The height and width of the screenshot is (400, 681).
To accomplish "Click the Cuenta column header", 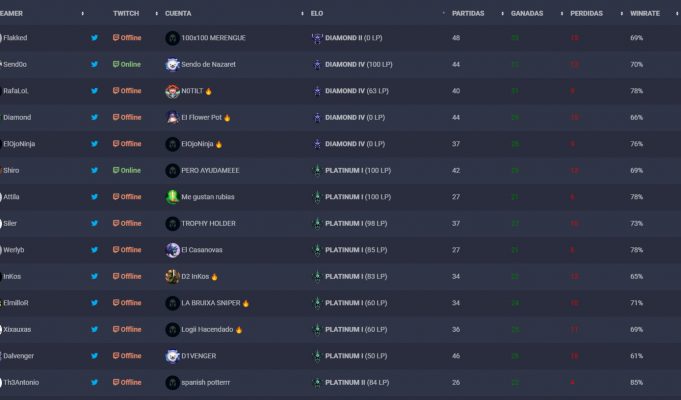I will [178, 13].
